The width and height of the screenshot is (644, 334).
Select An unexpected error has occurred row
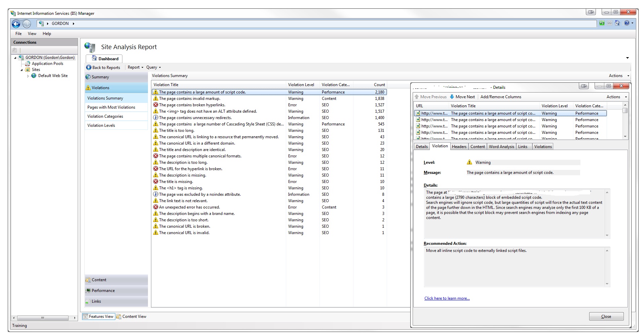pyautogui.click(x=269, y=207)
